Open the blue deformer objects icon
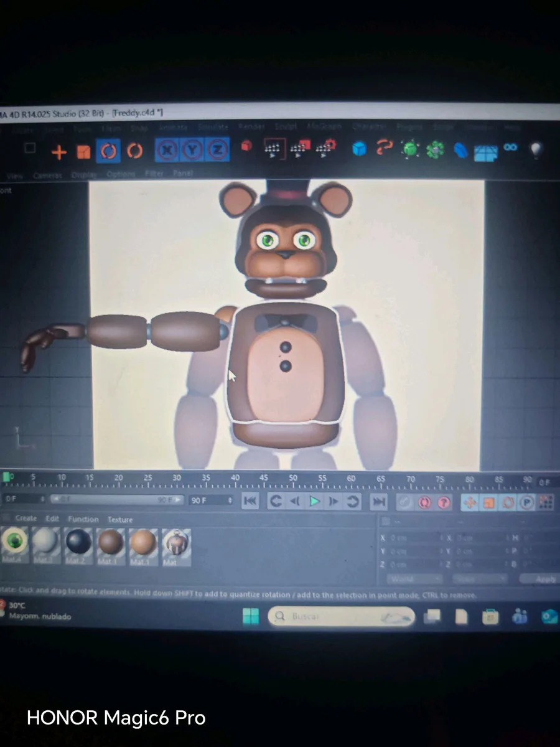 pyautogui.click(x=460, y=150)
